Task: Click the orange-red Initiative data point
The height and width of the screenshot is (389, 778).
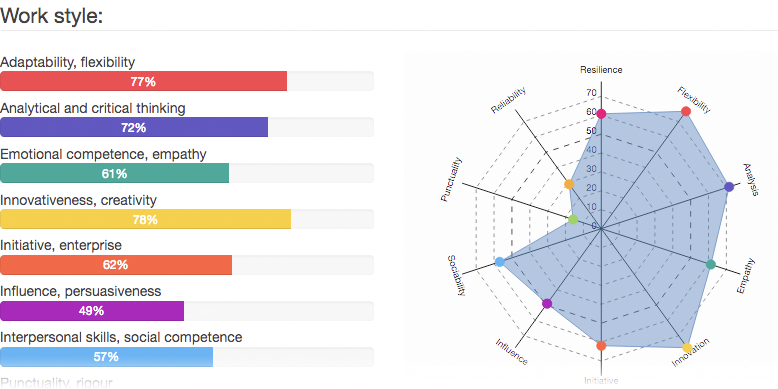Action: [x=601, y=346]
